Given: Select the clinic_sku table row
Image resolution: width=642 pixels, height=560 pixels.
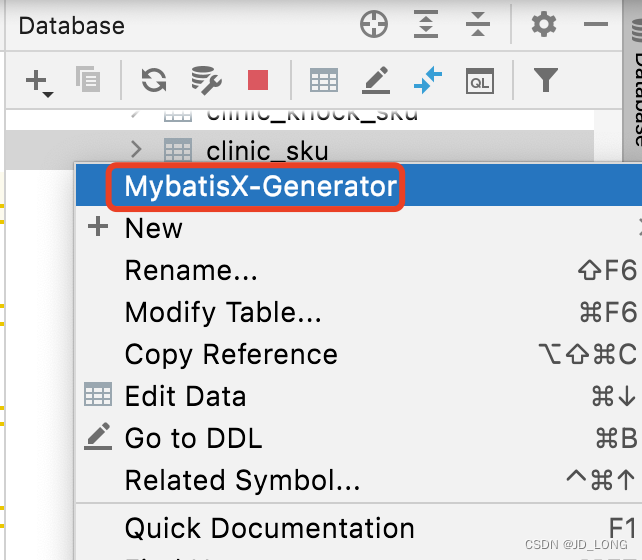Looking at the screenshot, I should (x=300, y=149).
